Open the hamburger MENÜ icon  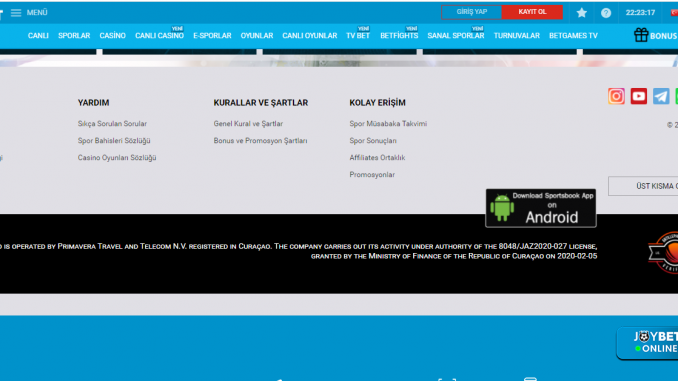[x=16, y=13]
